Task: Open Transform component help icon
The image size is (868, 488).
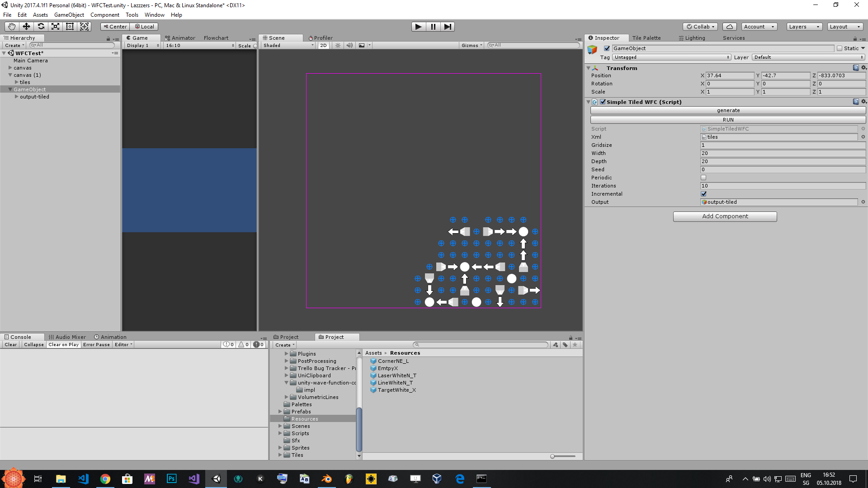Action: click(x=856, y=68)
